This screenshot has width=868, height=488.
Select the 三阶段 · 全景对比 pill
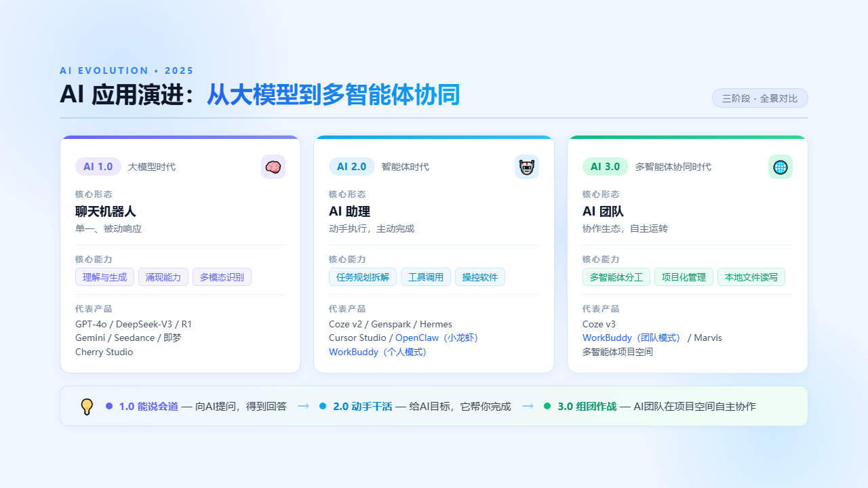coord(760,98)
